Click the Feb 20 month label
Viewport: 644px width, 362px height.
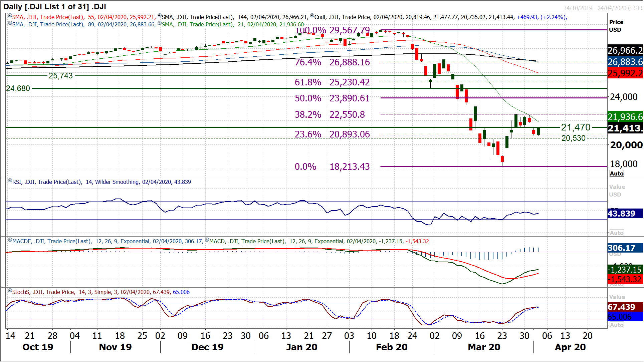(392, 347)
